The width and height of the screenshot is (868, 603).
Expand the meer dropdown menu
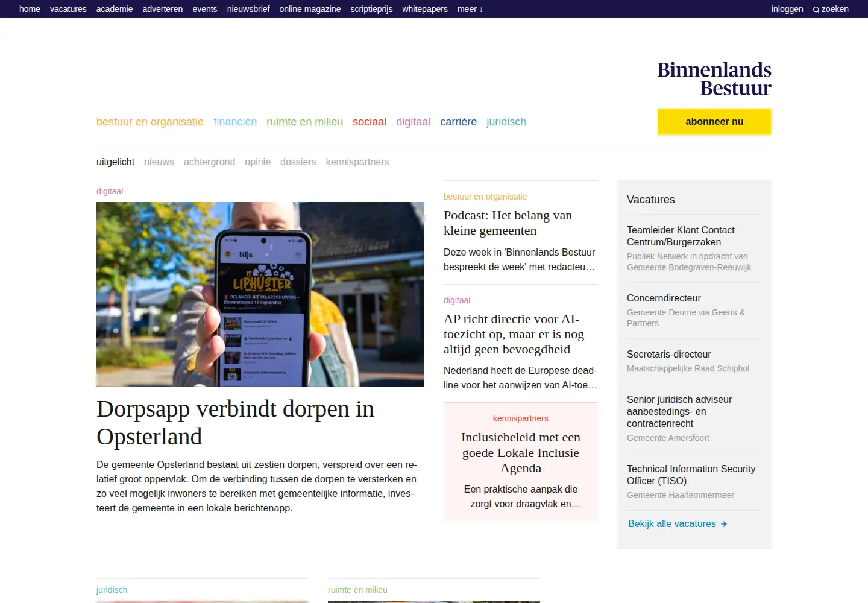(470, 9)
